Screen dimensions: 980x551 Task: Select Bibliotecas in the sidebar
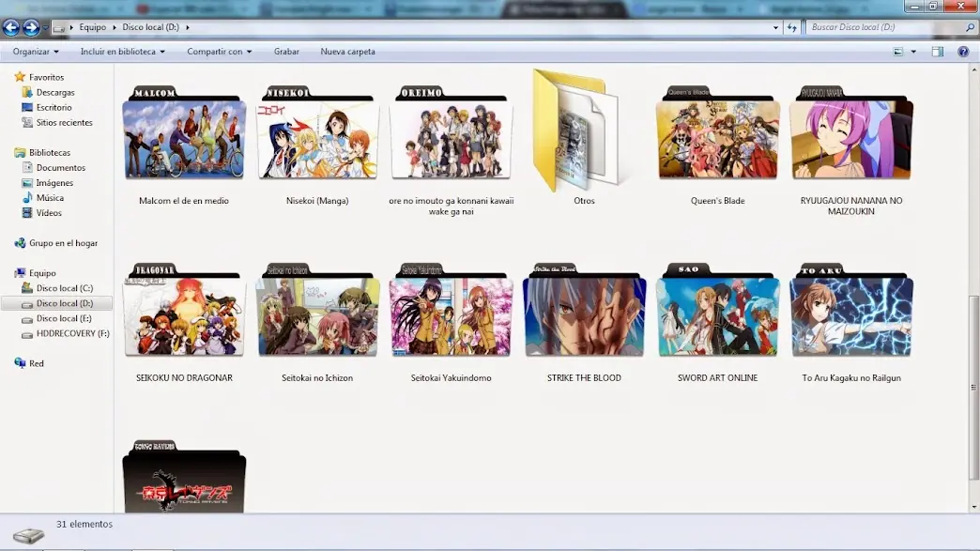pyautogui.click(x=50, y=152)
